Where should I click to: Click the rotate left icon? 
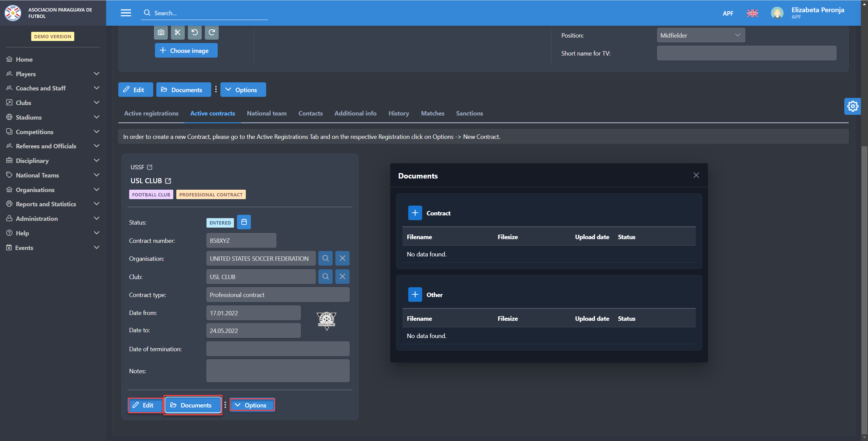tap(195, 33)
